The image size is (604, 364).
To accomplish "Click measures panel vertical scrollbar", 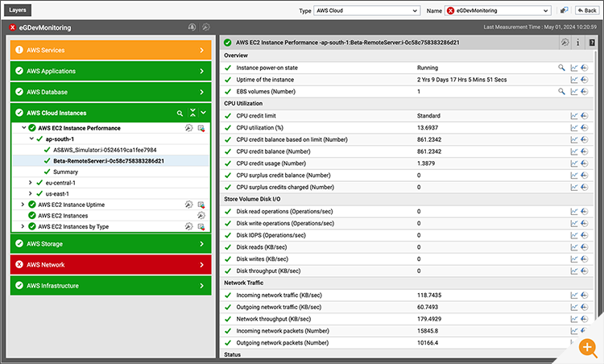I will [x=595, y=185].
